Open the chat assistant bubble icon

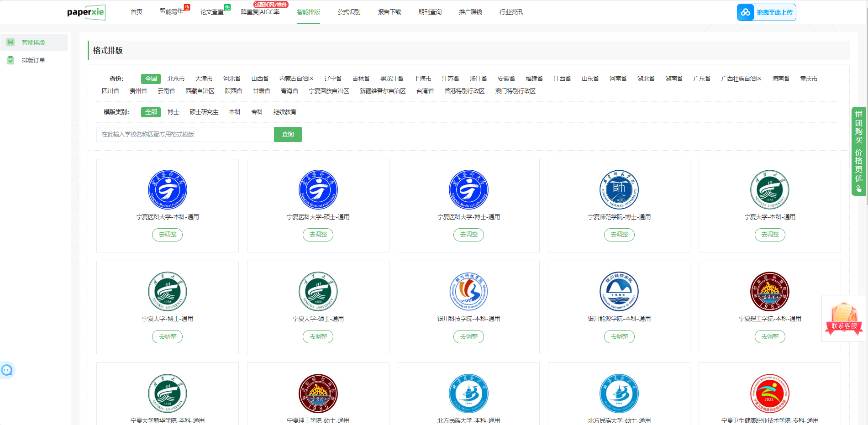point(7,370)
